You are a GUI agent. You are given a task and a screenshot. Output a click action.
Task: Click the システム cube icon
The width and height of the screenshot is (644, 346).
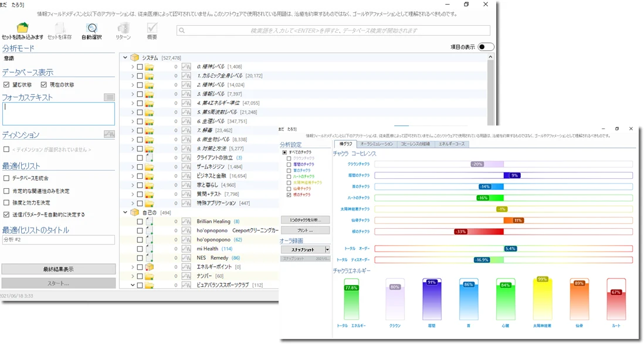(135, 58)
